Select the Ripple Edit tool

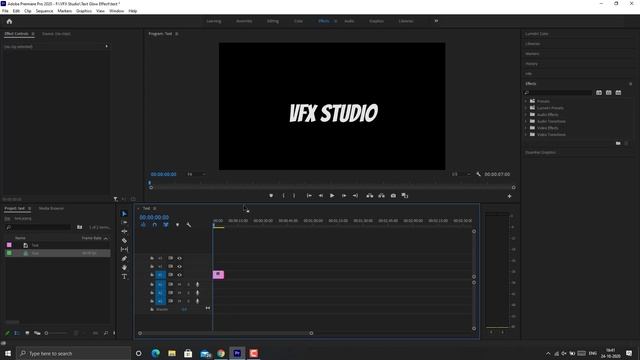[124, 231]
